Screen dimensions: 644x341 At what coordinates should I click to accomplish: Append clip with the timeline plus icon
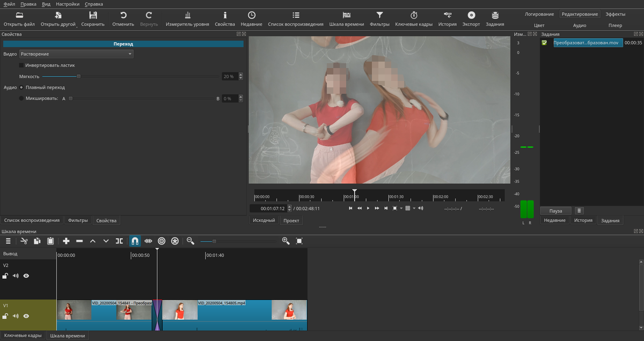[x=66, y=241]
